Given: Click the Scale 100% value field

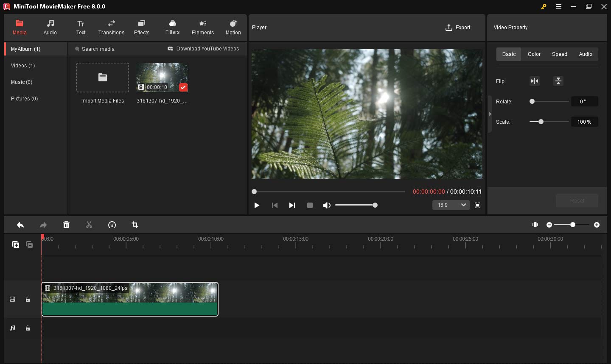Looking at the screenshot, I should (584, 122).
